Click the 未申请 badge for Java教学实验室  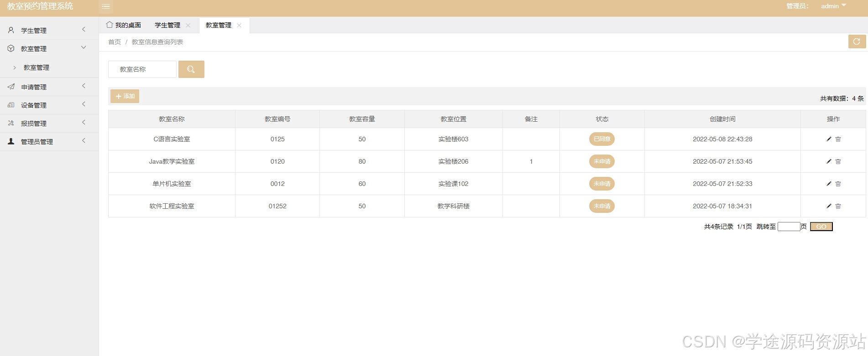(602, 161)
